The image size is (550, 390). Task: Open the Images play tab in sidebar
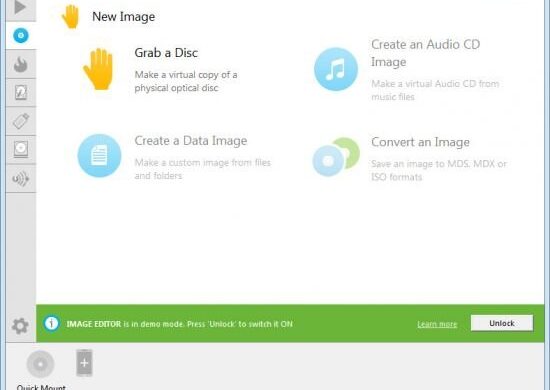(20, 7)
